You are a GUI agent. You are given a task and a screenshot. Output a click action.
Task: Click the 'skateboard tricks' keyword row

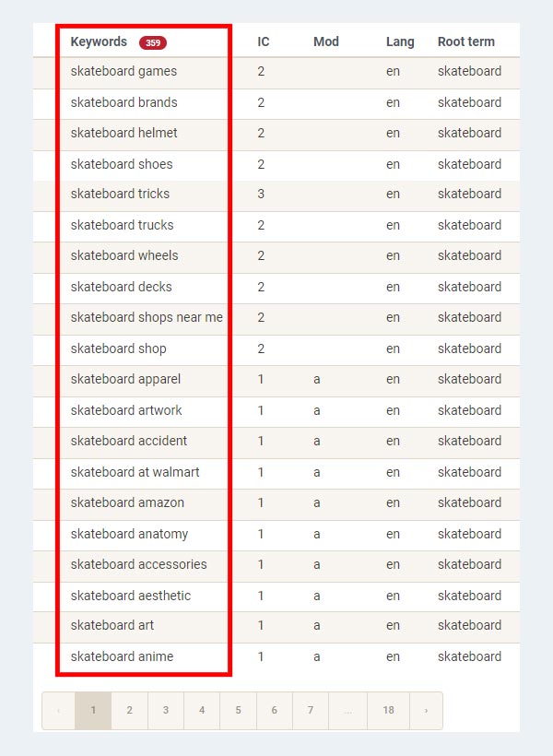point(120,195)
